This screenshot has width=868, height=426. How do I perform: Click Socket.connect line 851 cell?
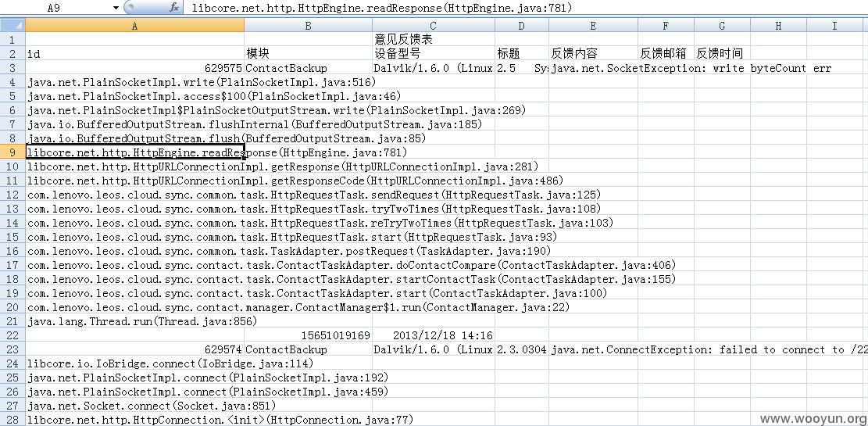134,406
